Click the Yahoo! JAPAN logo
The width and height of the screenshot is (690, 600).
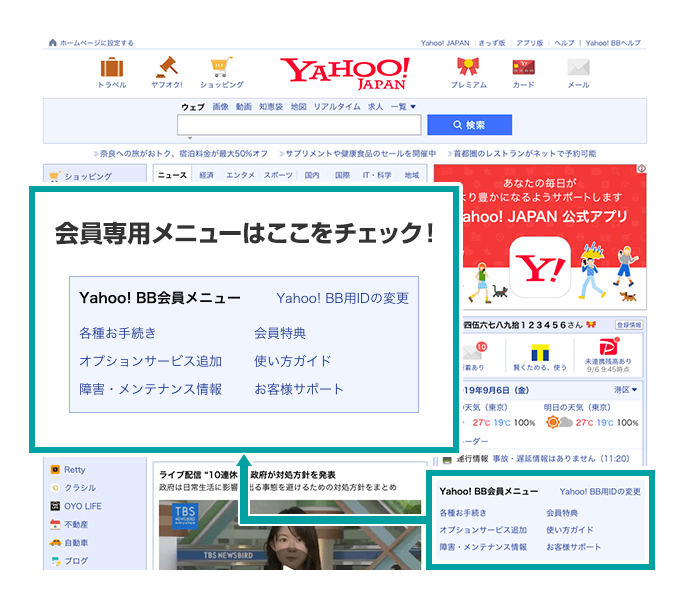coord(345,72)
